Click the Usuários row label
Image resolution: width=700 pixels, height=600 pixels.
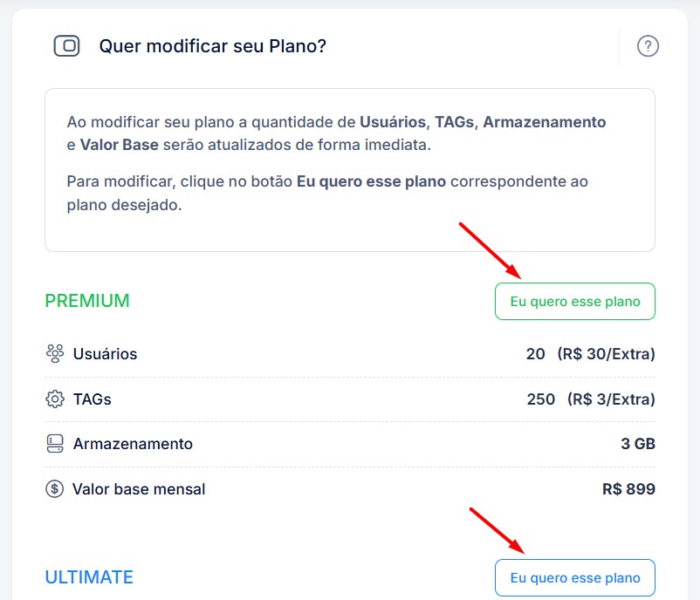105,354
